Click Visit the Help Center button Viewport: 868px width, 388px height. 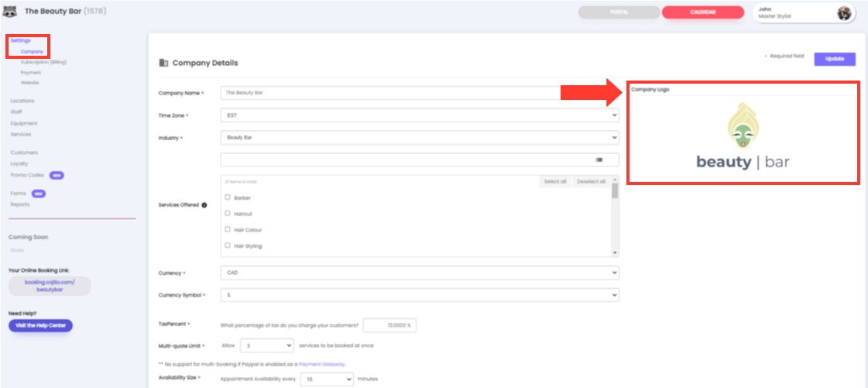coord(40,325)
